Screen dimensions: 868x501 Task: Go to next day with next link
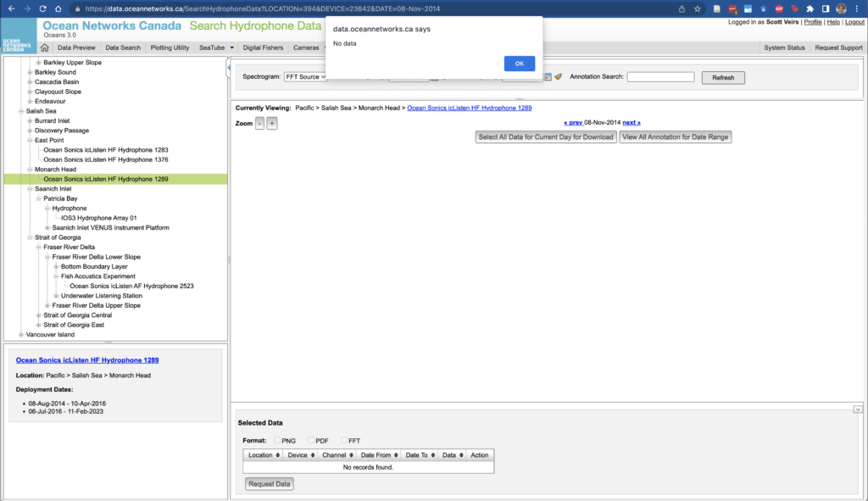coord(632,123)
